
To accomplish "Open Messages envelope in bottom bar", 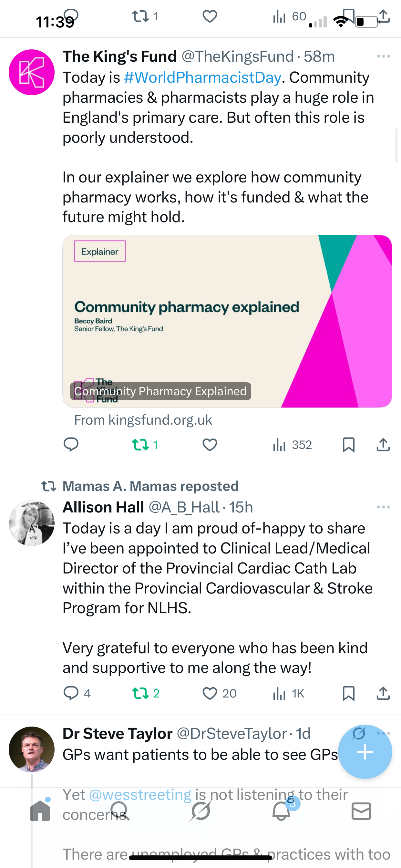I will [x=361, y=811].
